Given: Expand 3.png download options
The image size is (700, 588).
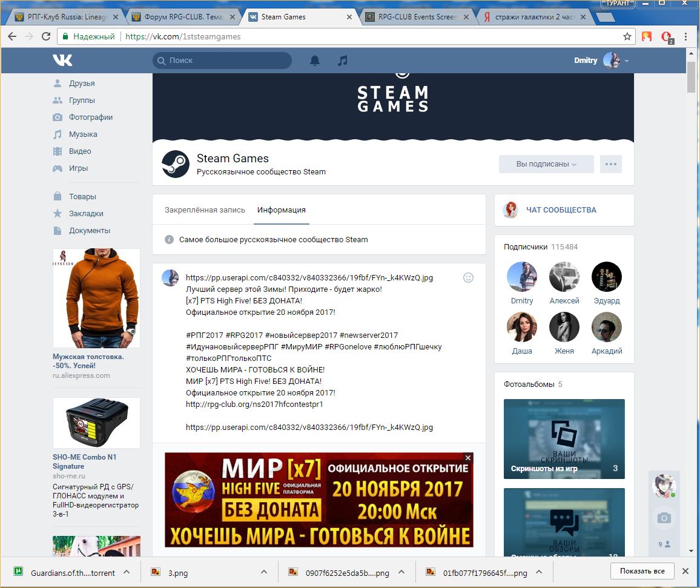Looking at the screenshot, I should [x=264, y=572].
